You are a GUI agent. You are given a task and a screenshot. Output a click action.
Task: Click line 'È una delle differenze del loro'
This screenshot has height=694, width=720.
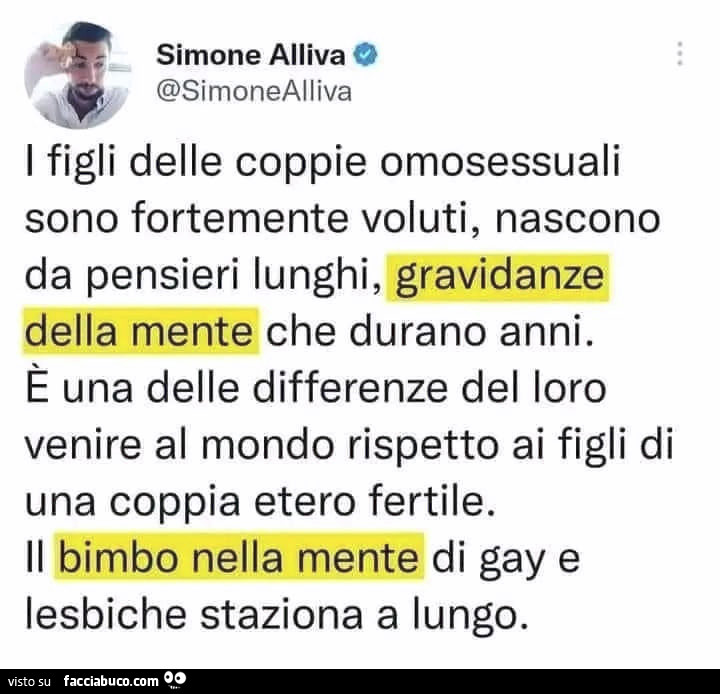tap(316, 388)
